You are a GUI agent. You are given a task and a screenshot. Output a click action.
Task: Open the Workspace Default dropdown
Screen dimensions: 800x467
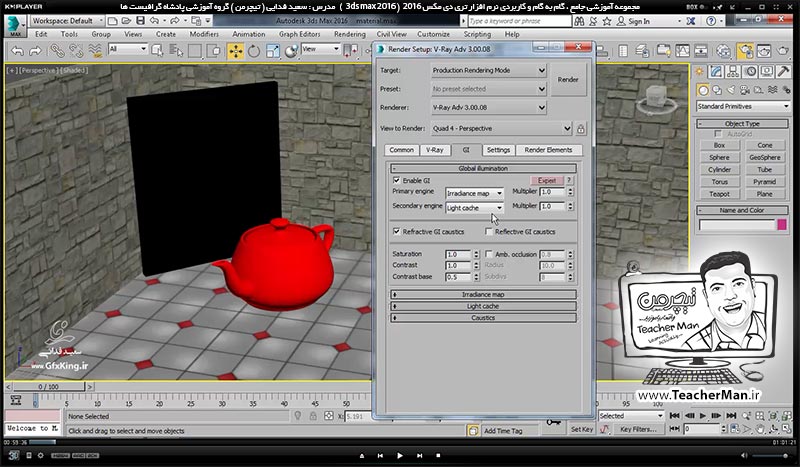coord(66,21)
